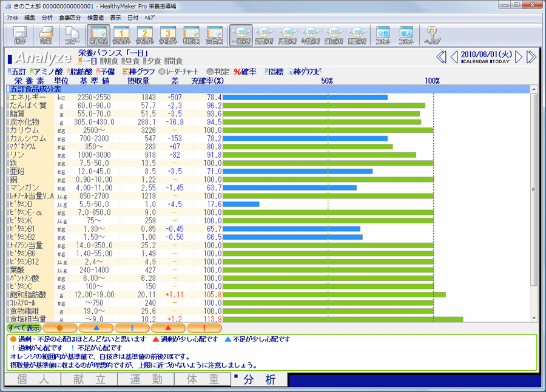Image resolution: width=546 pixels, height=392 pixels.
Task: Show the 棒グラフ bar graph display
Action: click(138, 72)
